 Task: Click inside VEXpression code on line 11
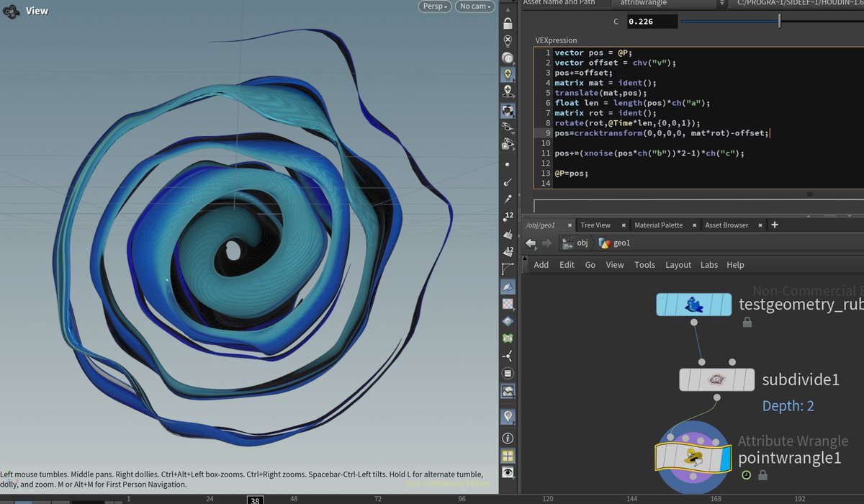click(649, 153)
